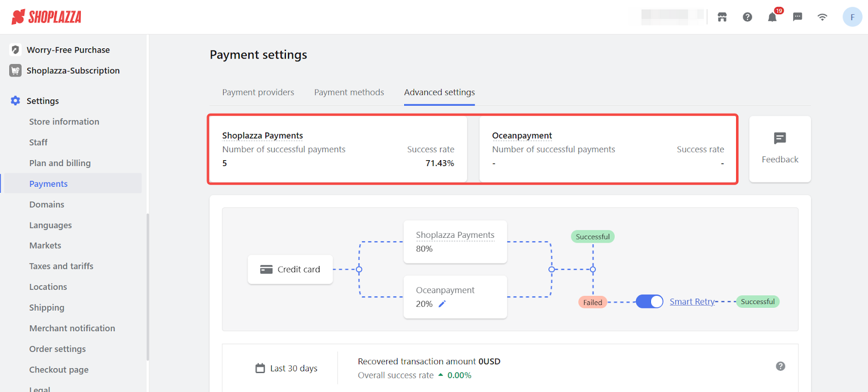The image size is (868, 392).
Task: Open Order settings
Action: pyautogui.click(x=58, y=349)
